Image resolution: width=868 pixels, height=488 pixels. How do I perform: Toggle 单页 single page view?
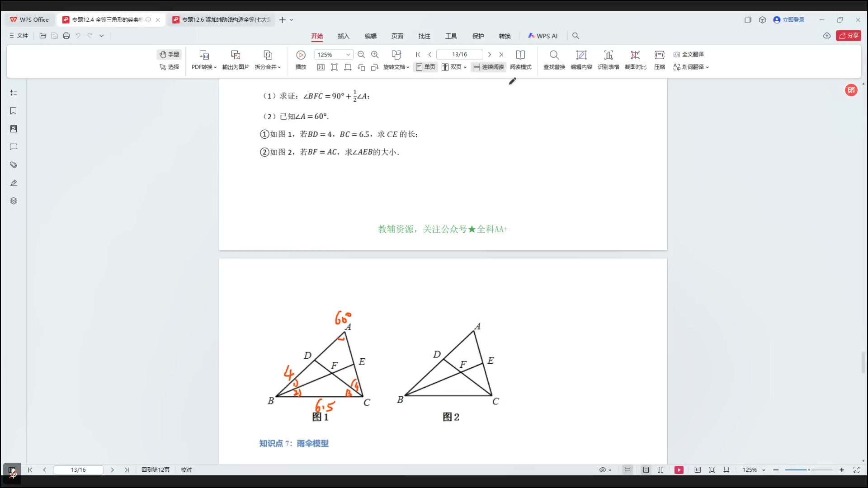click(425, 67)
